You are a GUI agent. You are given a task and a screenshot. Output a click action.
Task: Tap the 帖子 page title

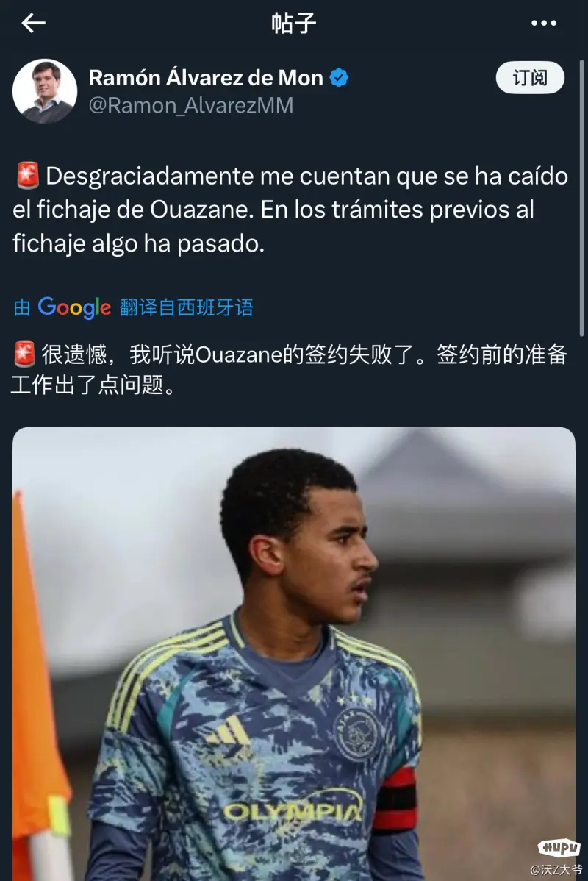(x=294, y=23)
